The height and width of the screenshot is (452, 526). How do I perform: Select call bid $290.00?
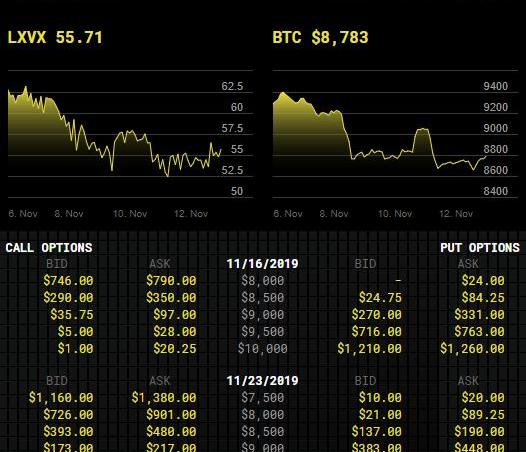click(x=68, y=298)
